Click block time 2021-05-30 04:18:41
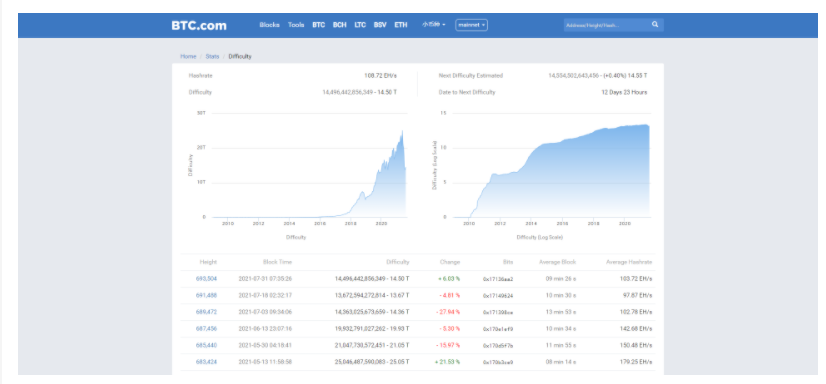The image size is (826, 384). tap(265, 346)
